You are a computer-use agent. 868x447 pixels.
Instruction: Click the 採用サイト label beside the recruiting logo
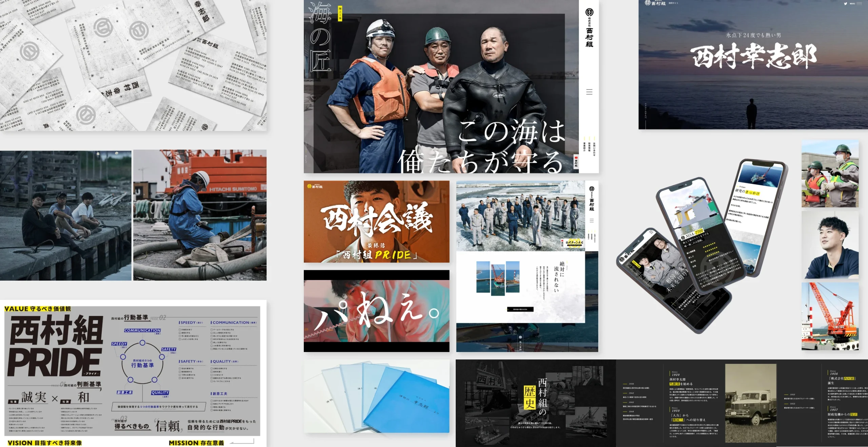[673, 3]
